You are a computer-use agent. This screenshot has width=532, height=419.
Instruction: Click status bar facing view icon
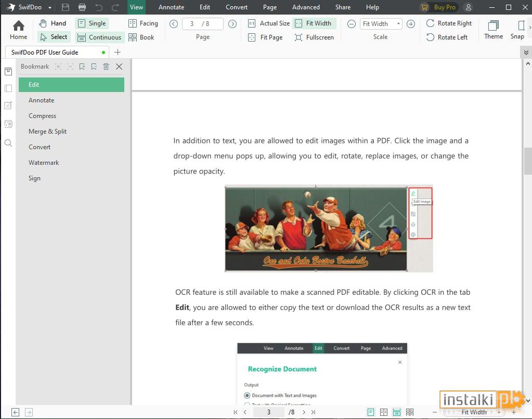tap(384, 412)
